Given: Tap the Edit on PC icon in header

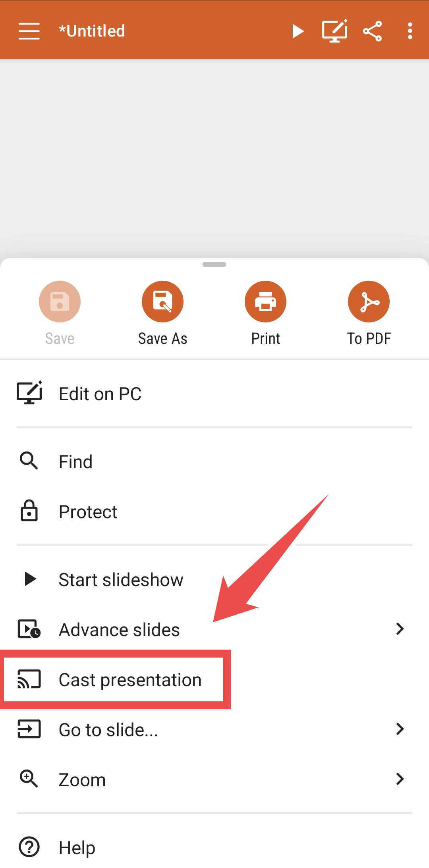Looking at the screenshot, I should click(334, 31).
